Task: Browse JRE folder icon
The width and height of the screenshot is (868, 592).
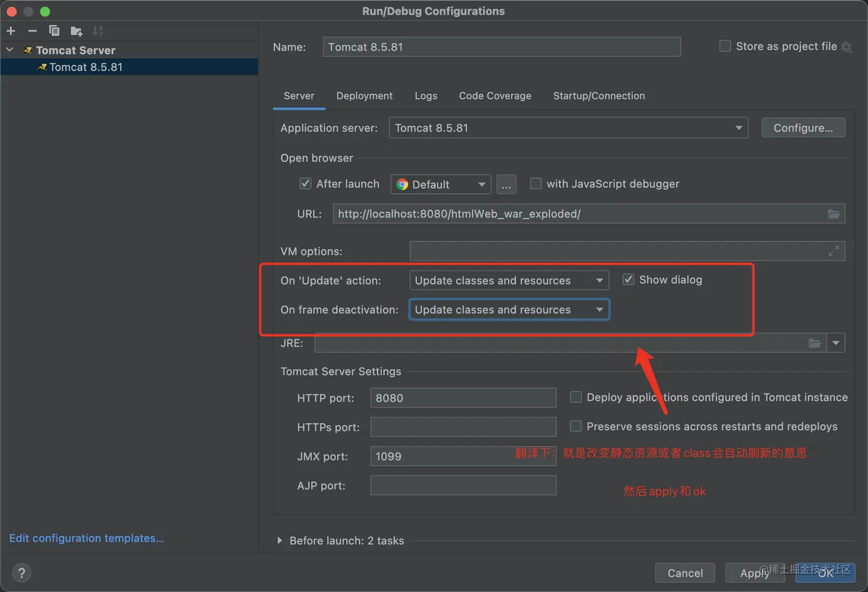Action: pyautogui.click(x=815, y=343)
